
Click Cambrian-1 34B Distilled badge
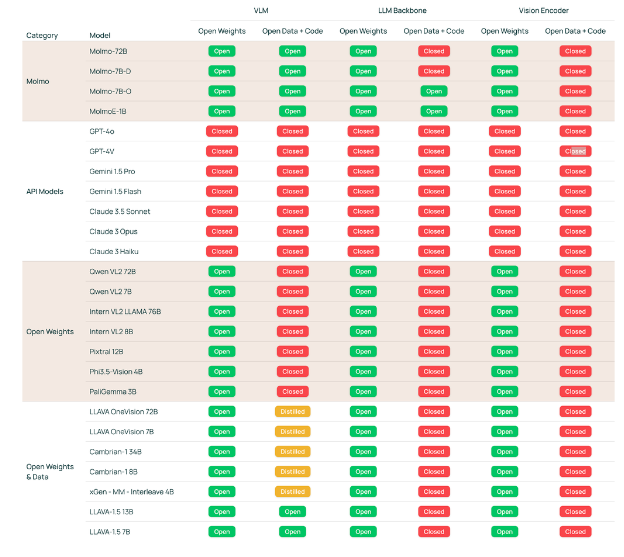tap(292, 452)
